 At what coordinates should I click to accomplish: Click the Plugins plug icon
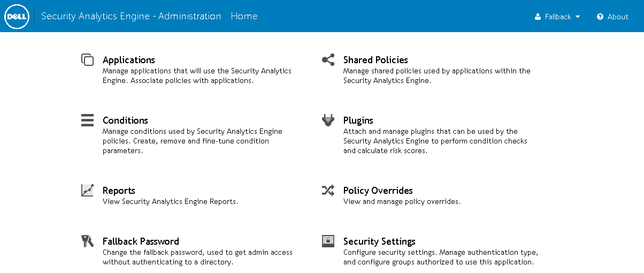pyautogui.click(x=328, y=120)
